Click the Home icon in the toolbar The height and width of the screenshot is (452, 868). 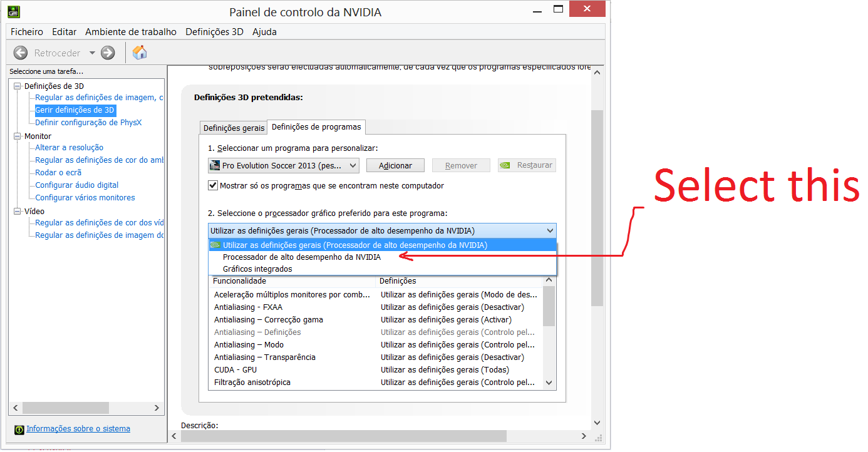(x=140, y=53)
